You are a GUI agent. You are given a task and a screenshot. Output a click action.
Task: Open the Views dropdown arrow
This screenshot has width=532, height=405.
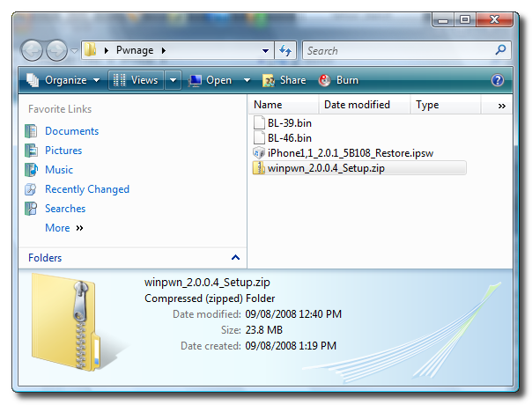click(x=173, y=80)
